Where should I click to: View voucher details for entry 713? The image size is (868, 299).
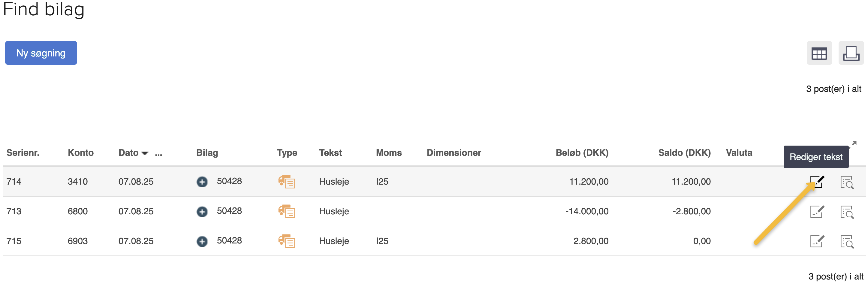tap(847, 212)
